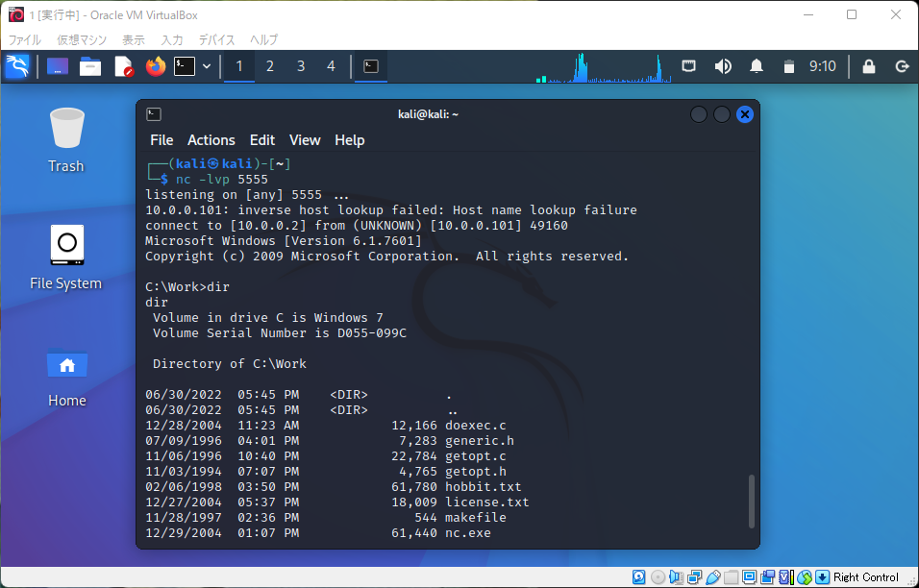The image size is (919, 588).
Task: Open VirtualBox ヘルプ menu
Action: click(x=263, y=39)
